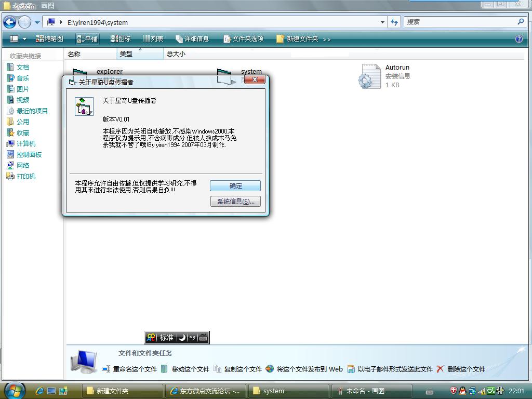The image size is (532, 399).
Task: Click 将这个文件发布到 Web
Action: [304, 369]
